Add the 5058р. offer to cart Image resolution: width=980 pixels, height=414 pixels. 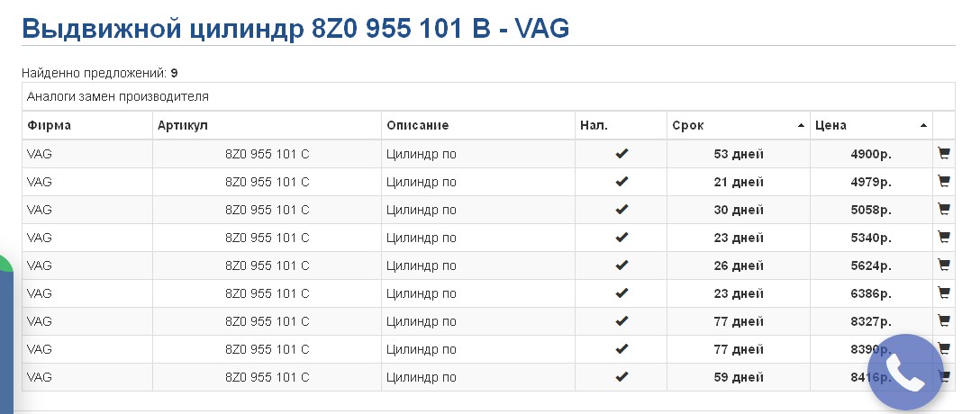click(944, 209)
